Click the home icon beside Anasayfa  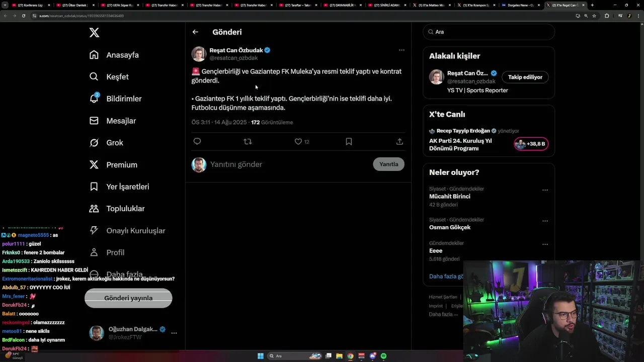94,55
